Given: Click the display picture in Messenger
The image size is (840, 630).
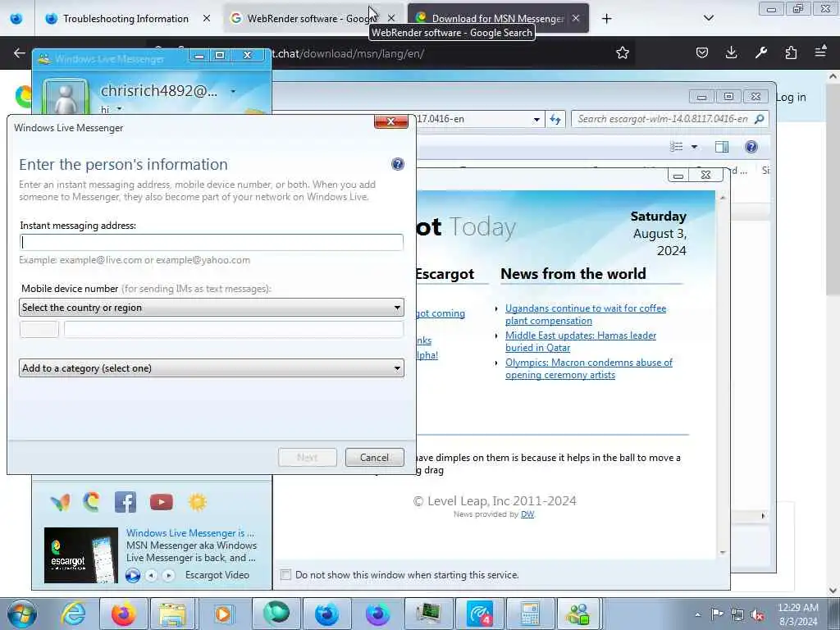Looking at the screenshot, I should click(66, 98).
